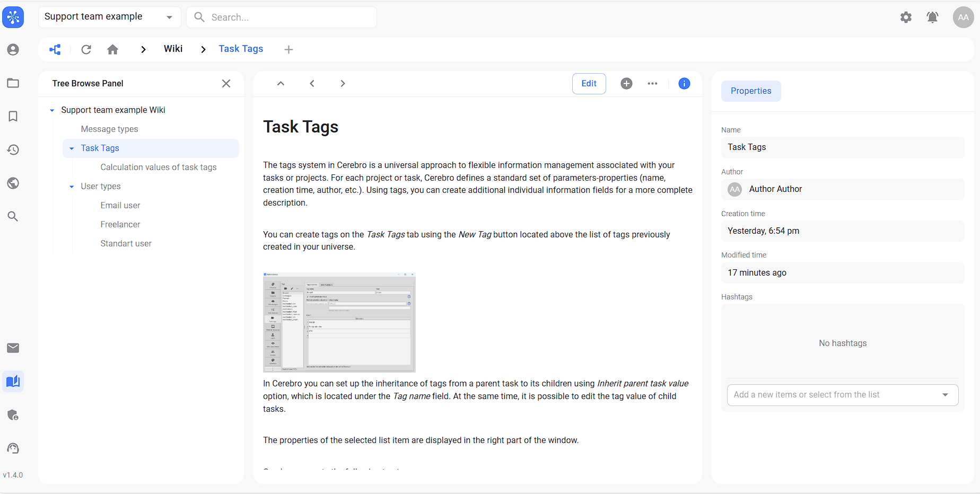Open notifications bell icon
Viewport: 980px width, 494px height.
point(933,17)
